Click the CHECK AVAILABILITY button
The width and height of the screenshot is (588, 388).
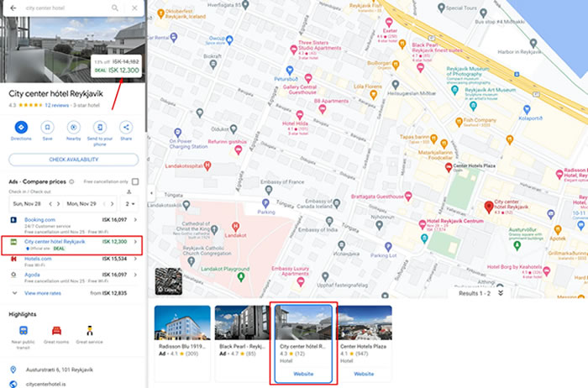74,160
